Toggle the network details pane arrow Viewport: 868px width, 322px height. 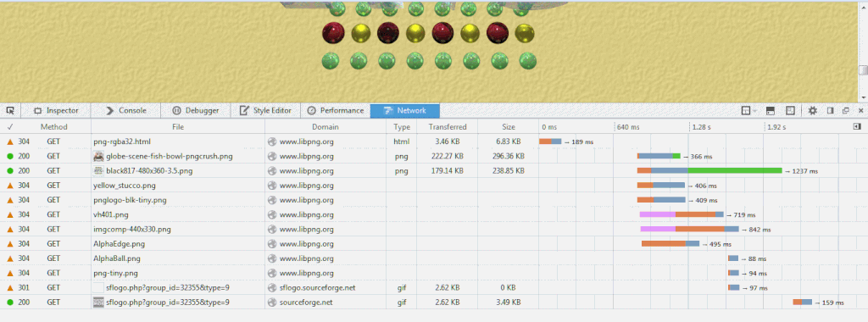pos(857,127)
